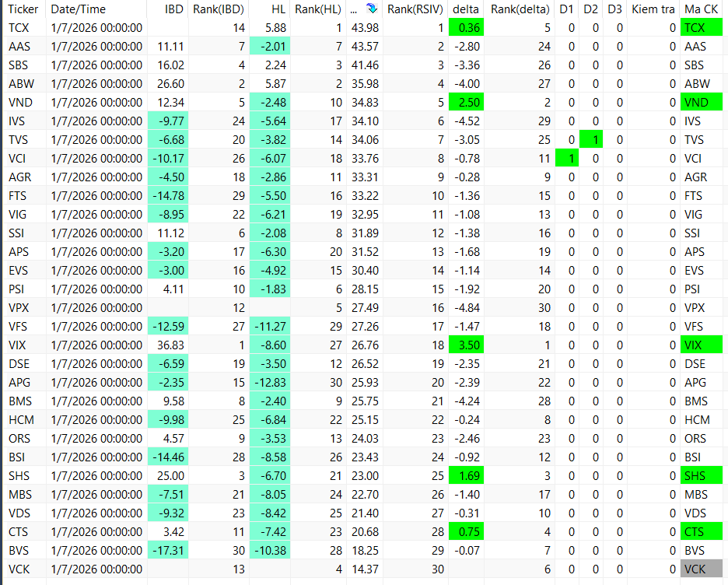Click the Date/Time cell in the ORS row
Image resolution: width=728 pixels, height=585 pixels.
(96, 438)
